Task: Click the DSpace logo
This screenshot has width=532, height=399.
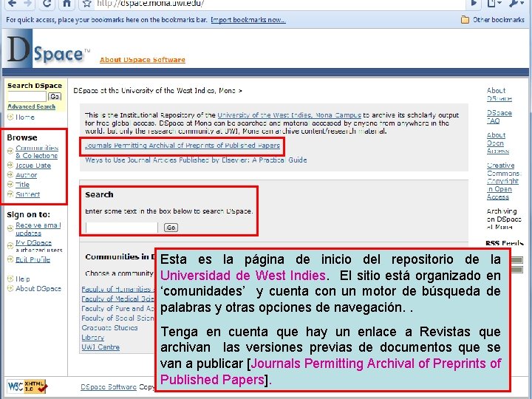Action: [x=47, y=50]
